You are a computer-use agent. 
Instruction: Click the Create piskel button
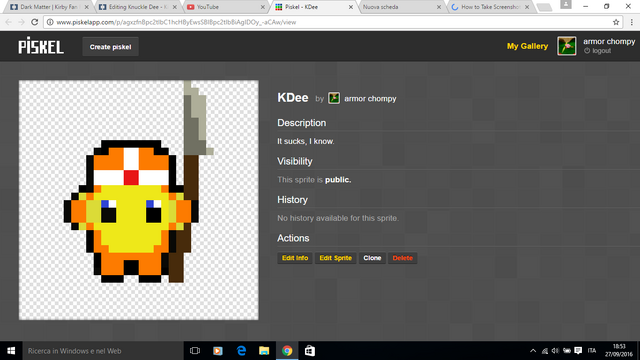click(x=111, y=47)
